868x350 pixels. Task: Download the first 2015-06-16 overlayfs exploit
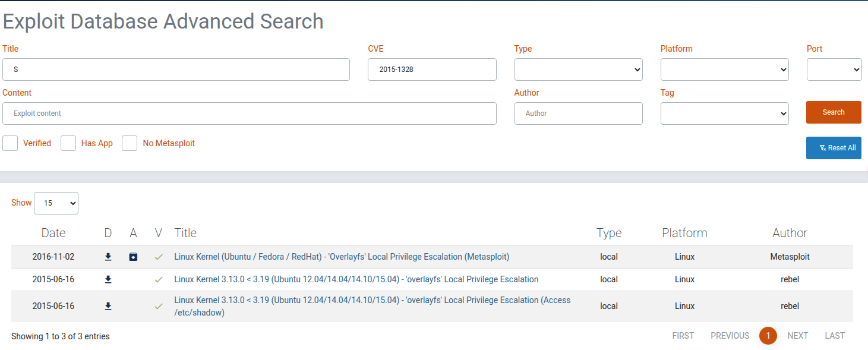(x=108, y=279)
